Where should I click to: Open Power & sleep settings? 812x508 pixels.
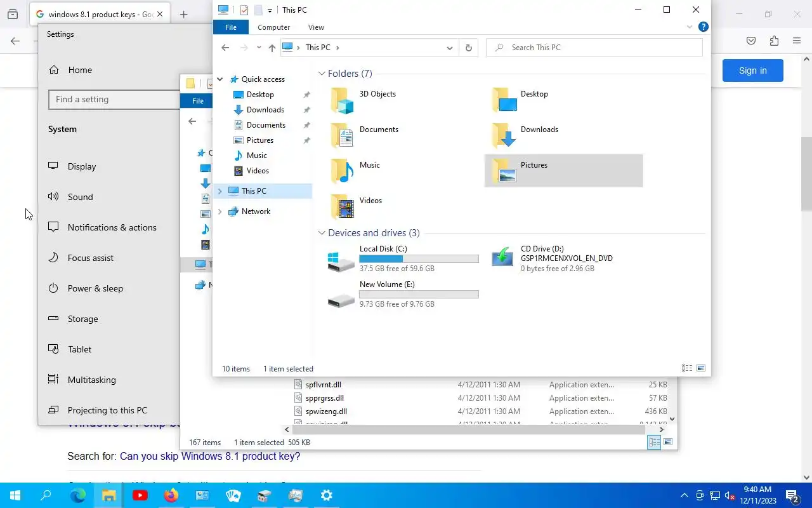[95, 288]
